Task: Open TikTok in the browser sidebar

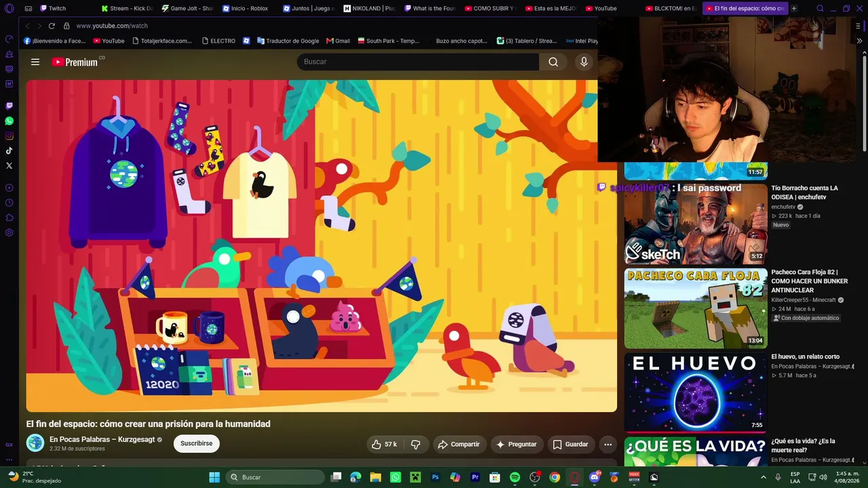Action: [9, 150]
